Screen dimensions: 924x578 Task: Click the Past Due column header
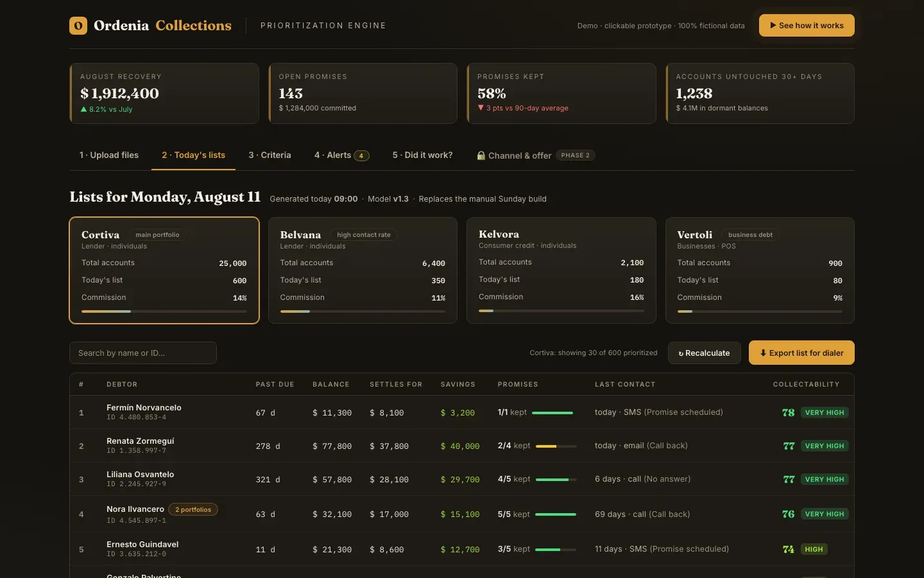tap(275, 385)
